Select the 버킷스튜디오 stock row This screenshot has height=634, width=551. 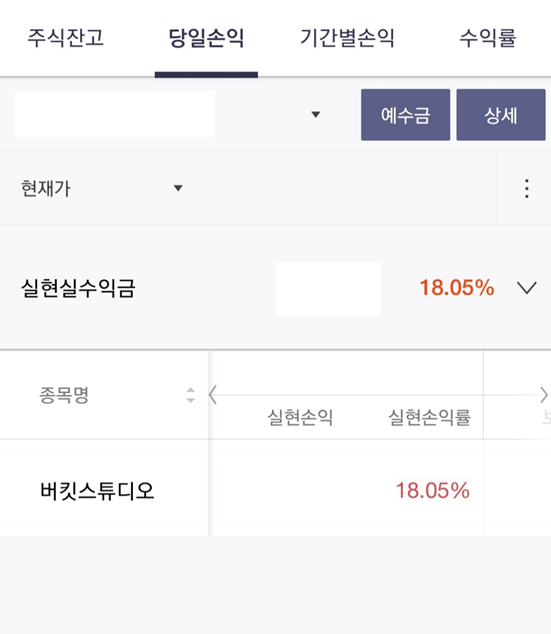point(275,490)
